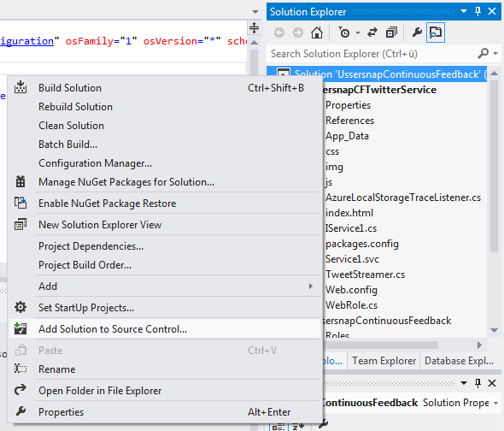Open the editor tab list dropdown arrow
504x431 pixels.
pyautogui.click(x=255, y=12)
